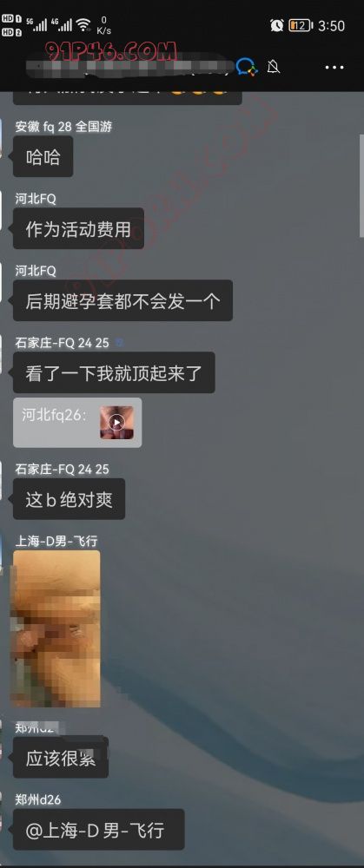
Task: Play the quoted video thumbnail
Action: point(116,423)
